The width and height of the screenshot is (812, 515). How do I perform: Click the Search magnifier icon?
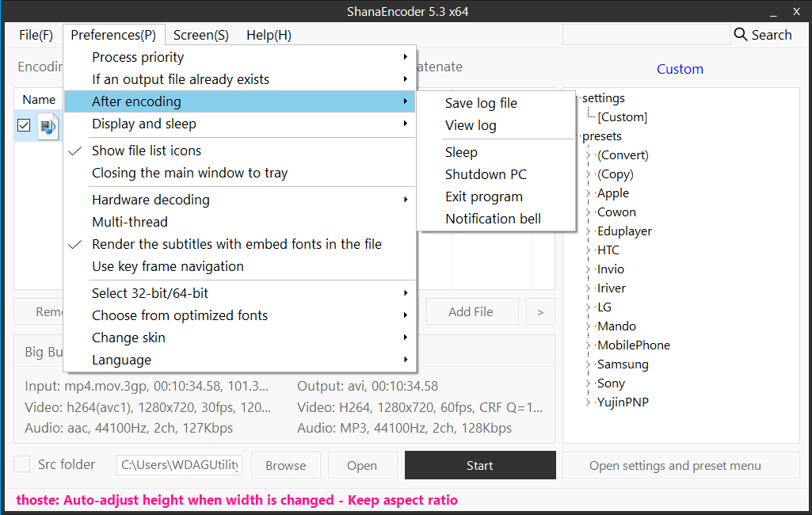[x=741, y=34]
